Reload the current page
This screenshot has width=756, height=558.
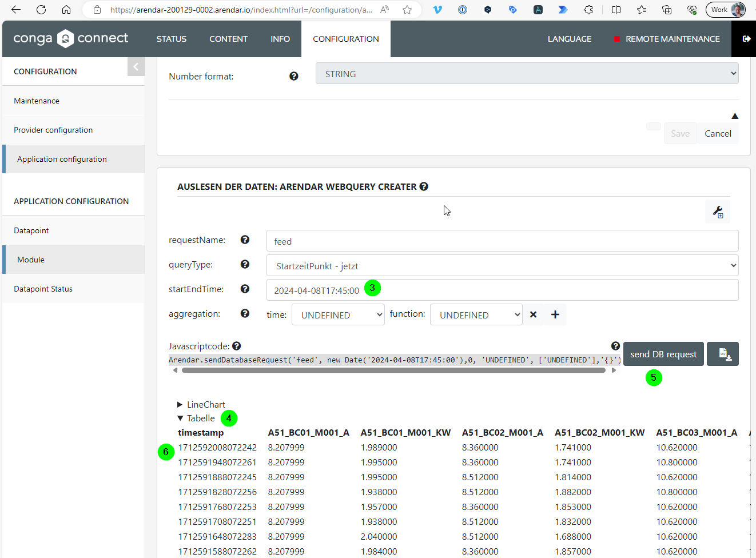pos(41,10)
